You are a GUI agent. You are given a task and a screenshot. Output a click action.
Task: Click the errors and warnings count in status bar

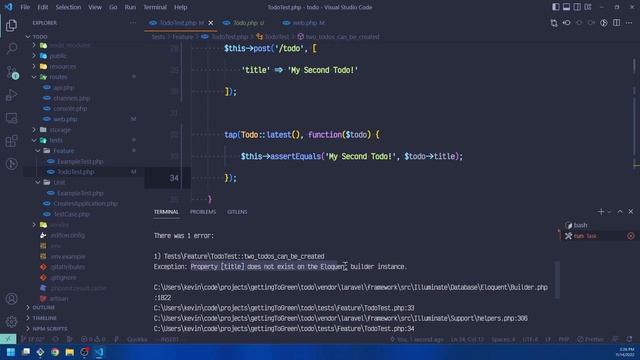93,339
